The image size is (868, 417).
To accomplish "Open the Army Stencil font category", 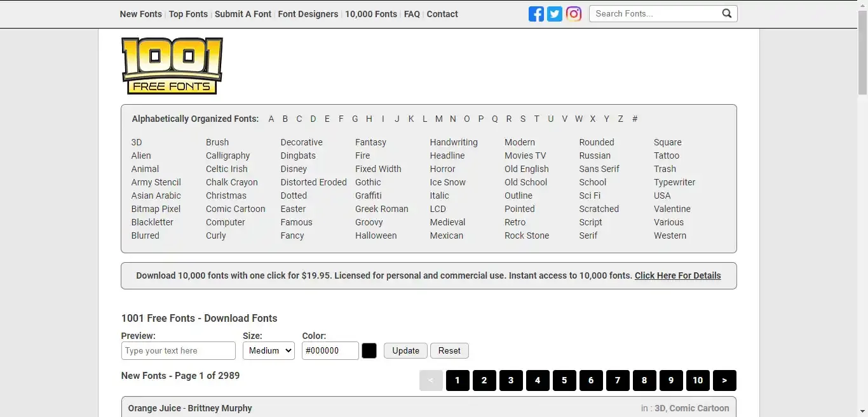I will click(156, 182).
